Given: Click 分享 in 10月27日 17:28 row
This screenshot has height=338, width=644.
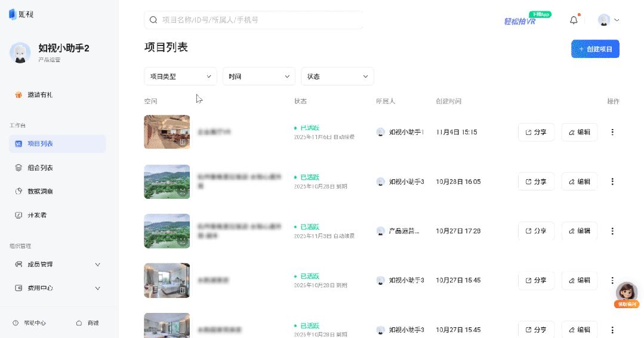Looking at the screenshot, I should coord(536,231).
